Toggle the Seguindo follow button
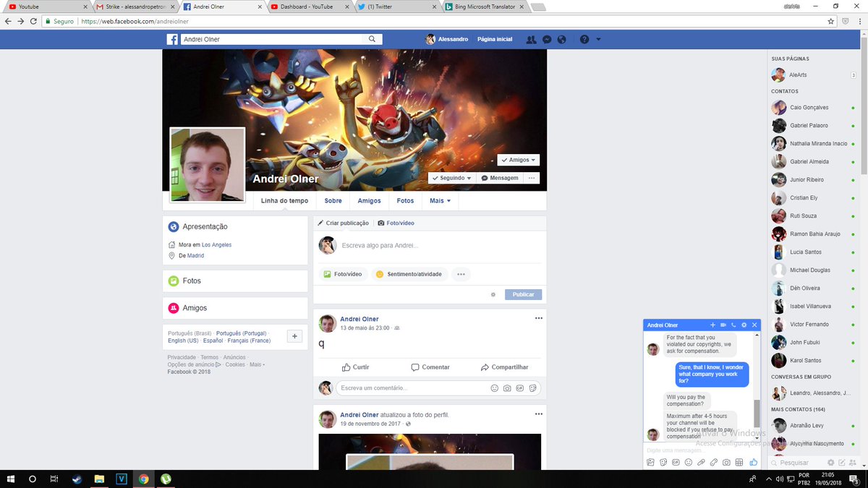Image resolution: width=868 pixels, height=488 pixels. tap(451, 178)
